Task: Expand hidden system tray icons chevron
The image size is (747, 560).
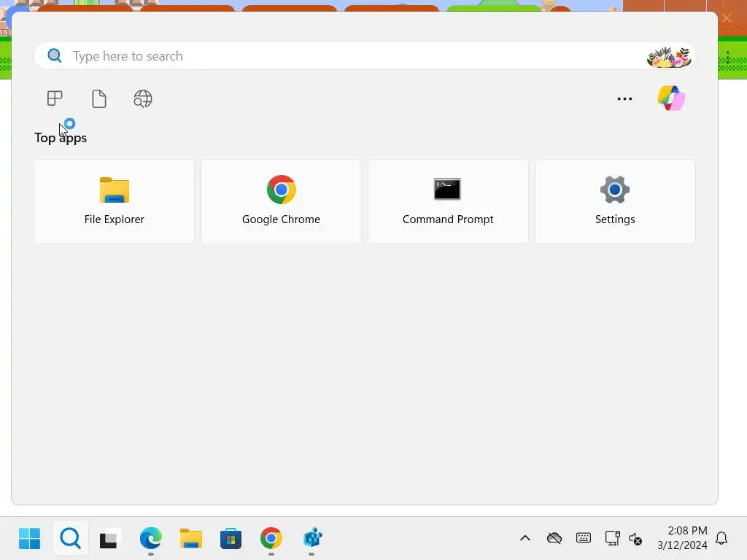Action: 525,539
